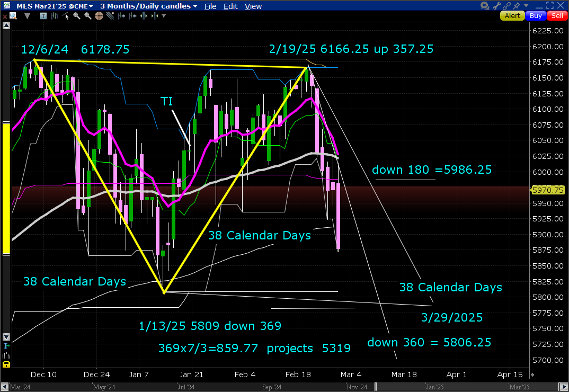Open the chart search magnifier tool
This screenshot has height=392, width=569.
13,16
